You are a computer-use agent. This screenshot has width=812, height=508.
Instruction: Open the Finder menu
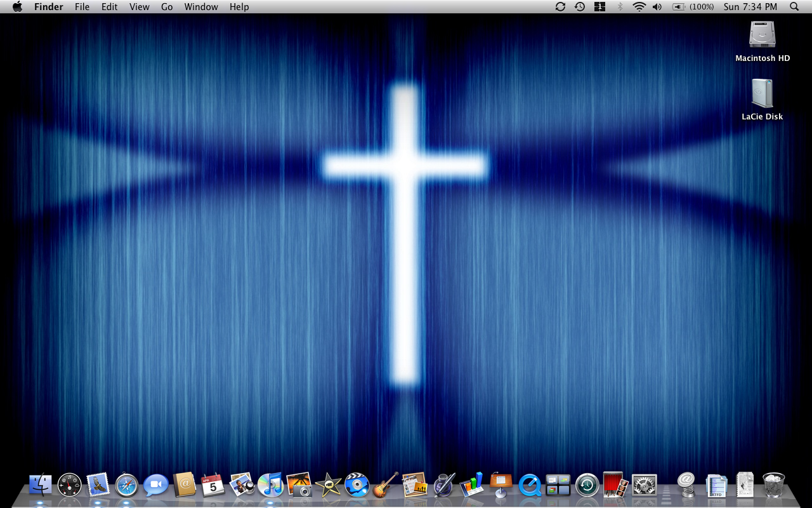pyautogui.click(x=49, y=7)
